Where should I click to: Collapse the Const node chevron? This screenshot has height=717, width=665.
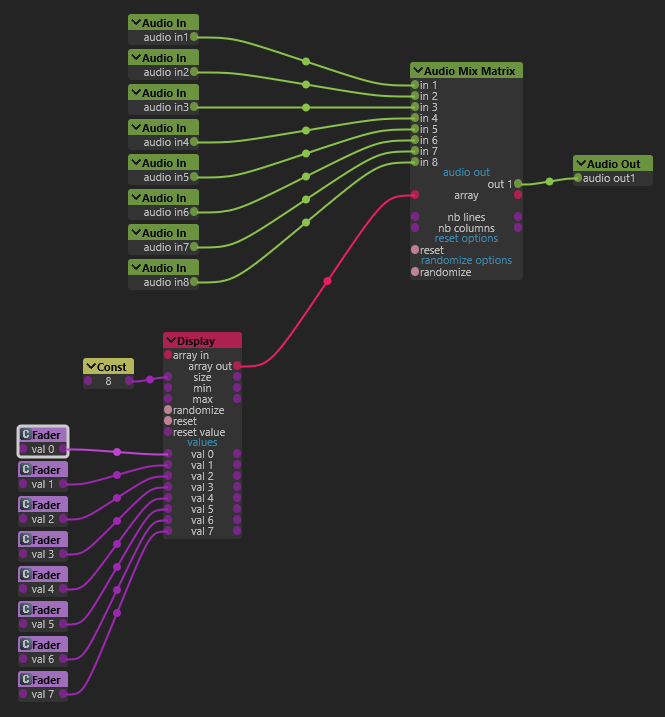pyautogui.click(x=91, y=366)
